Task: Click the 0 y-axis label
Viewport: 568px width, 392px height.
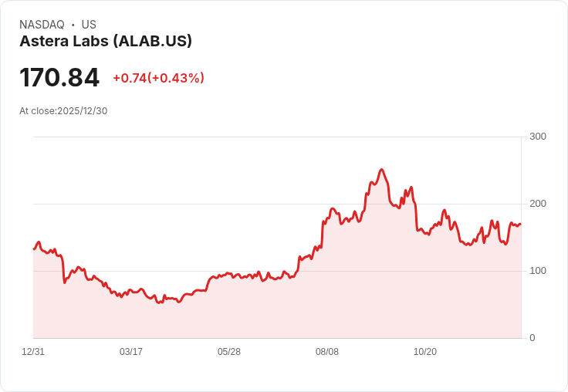Action: pos(532,338)
